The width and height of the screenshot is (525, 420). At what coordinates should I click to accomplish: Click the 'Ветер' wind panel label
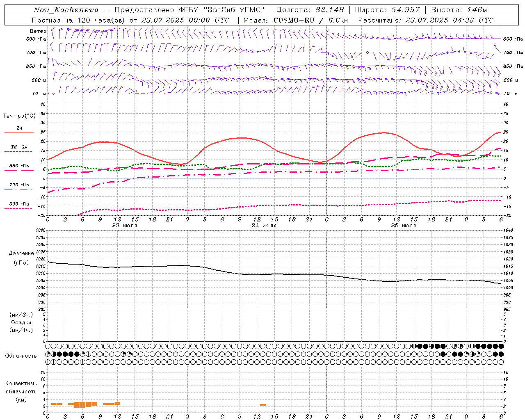38,31
